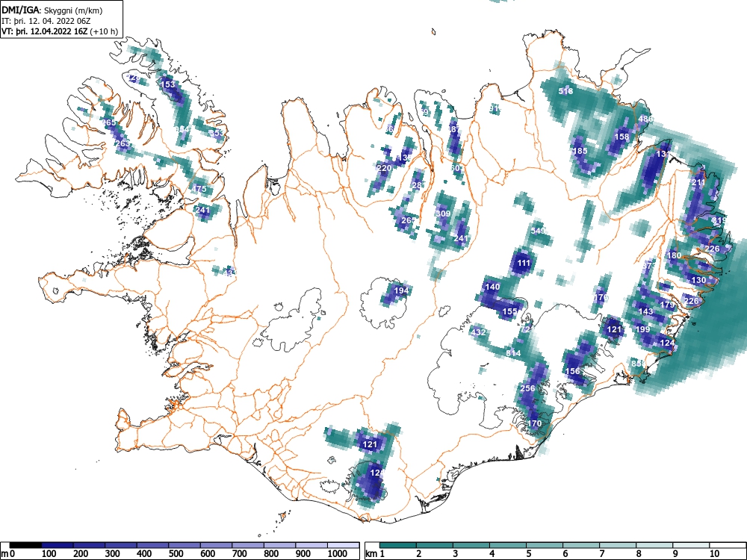Click the 130 visibility value in Eastfjords
Screen dimensions: 747x560
pyautogui.click(x=698, y=280)
